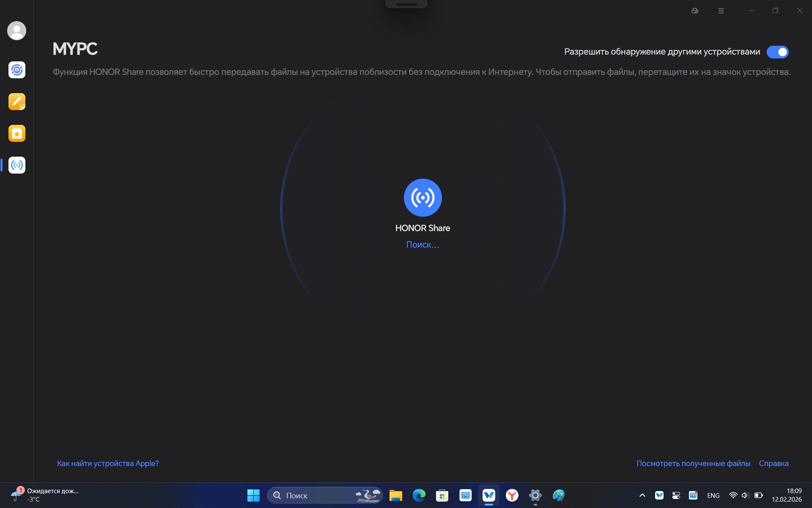This screenshot has width=812, height=508.
Task: Open the clock and date 18:09 panel
Action: (787, 495)
